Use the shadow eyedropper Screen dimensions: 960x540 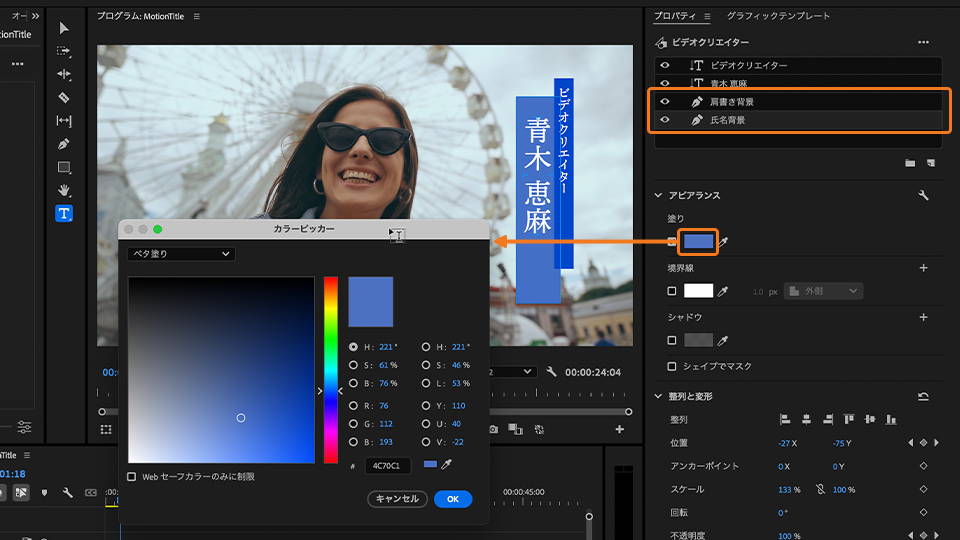[x=723, y=340]
